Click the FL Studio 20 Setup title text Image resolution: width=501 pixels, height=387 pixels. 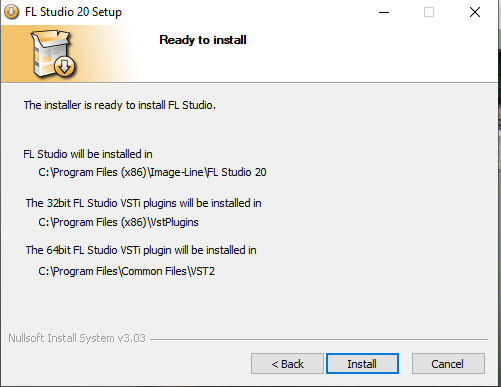(73, 12)
